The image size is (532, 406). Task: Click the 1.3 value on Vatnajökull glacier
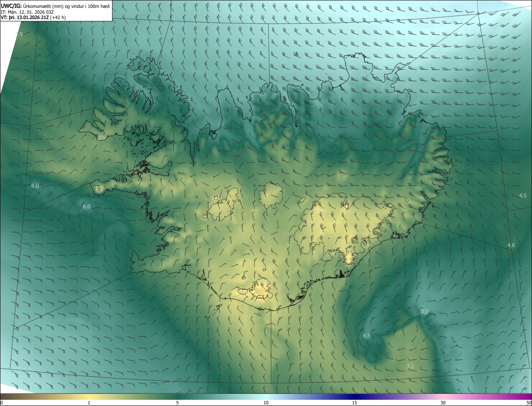[317, 210]
